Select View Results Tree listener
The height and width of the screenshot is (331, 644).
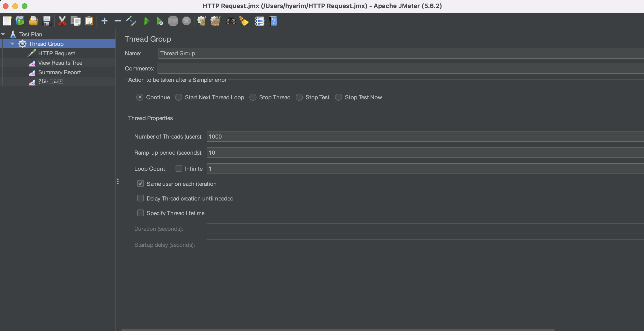pyautogui.click(x=60, y=63)
